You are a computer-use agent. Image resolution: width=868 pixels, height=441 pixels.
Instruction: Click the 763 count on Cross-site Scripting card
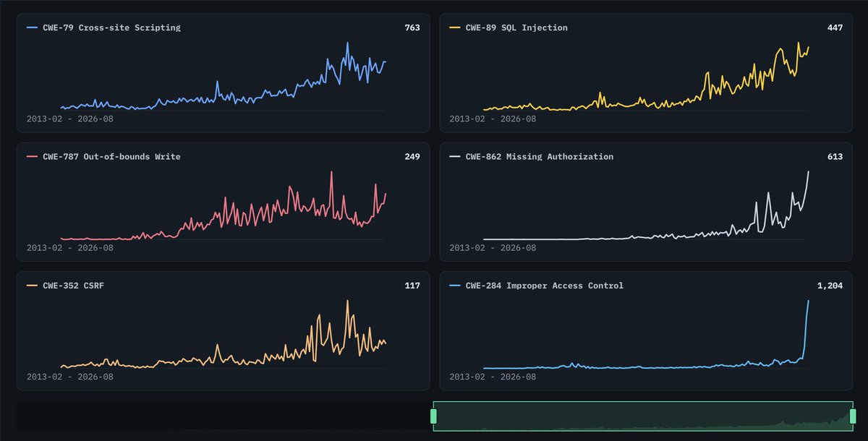pos(412,27)
